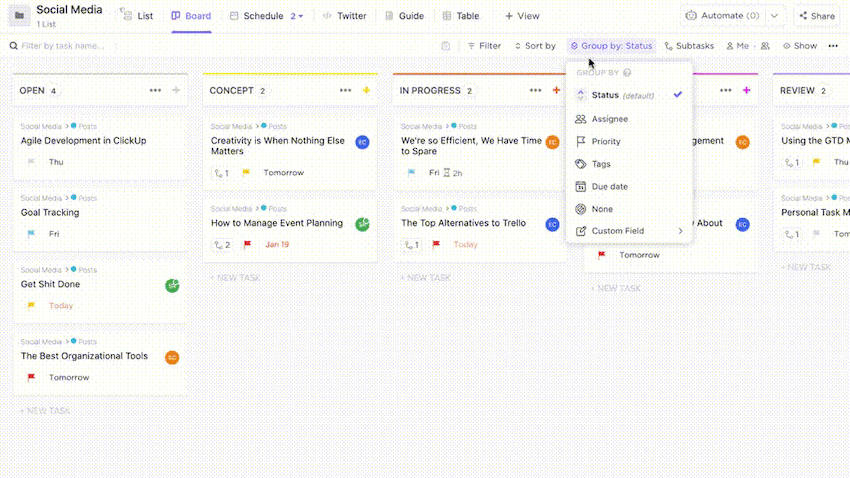
Task: Click the Group By help icon
Action: pos(627,73)
